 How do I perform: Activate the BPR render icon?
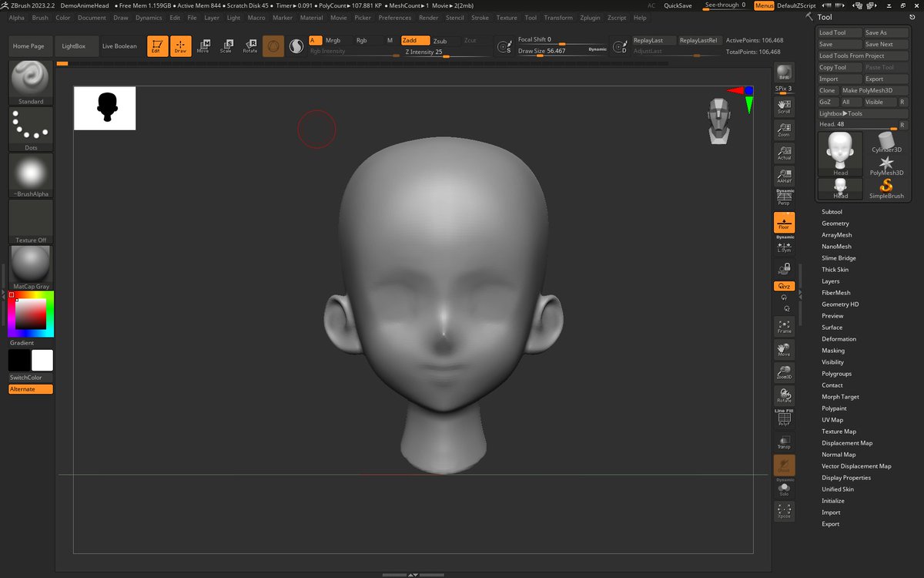click(x=784, y=73)
